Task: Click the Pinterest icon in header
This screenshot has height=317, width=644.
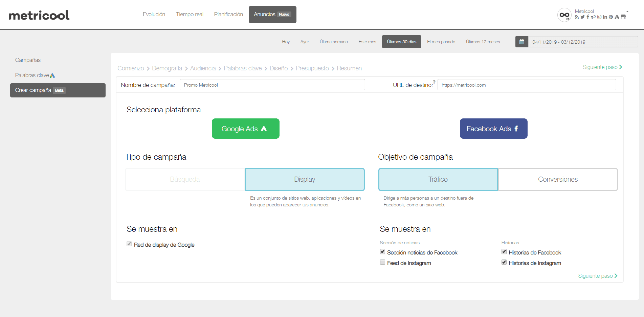Action: click(611, 17)
